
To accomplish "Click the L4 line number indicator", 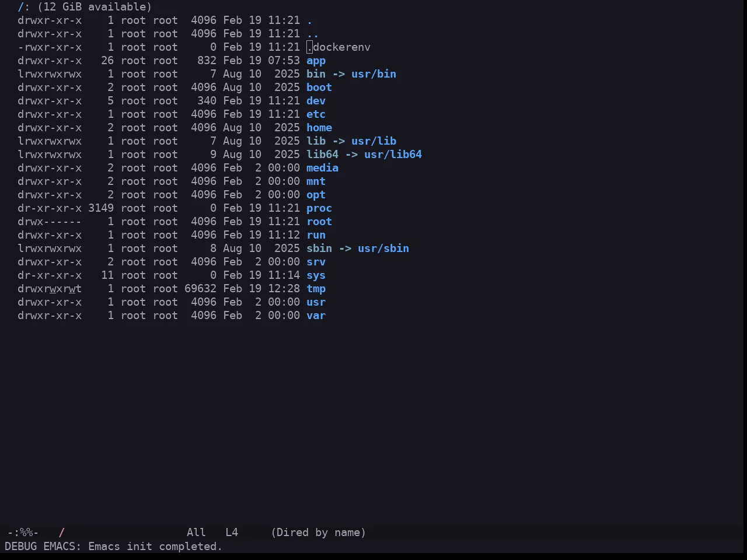I will pos(232,533).
